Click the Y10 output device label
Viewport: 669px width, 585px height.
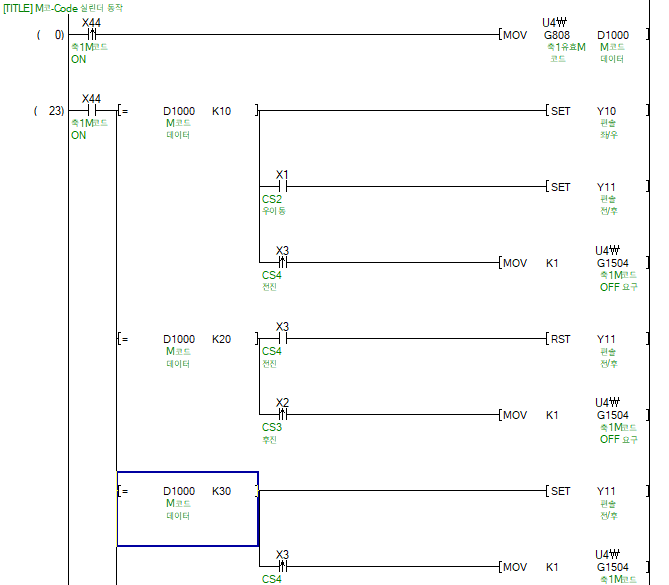click(606, 111)
